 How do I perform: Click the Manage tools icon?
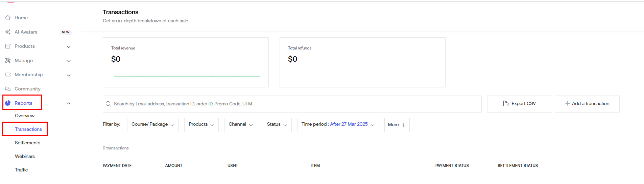(x=8, y=60)
